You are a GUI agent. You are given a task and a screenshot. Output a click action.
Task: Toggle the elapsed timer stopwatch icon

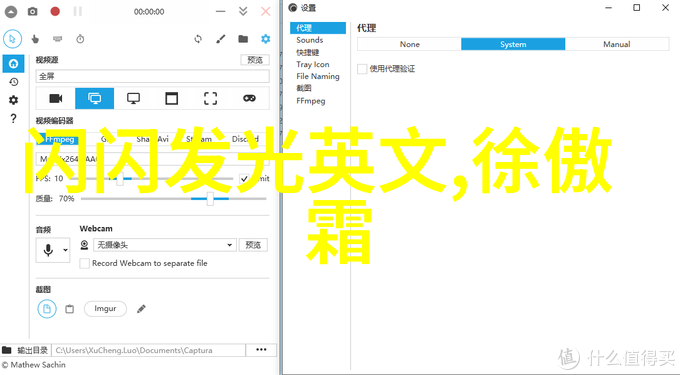[x=80, y=39]
